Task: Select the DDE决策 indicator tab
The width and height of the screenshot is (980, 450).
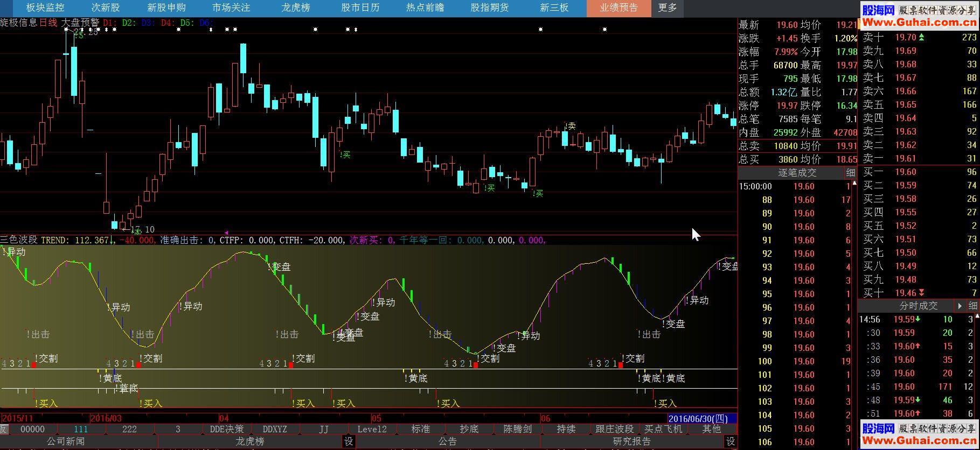Action: (x=226, y=429)
